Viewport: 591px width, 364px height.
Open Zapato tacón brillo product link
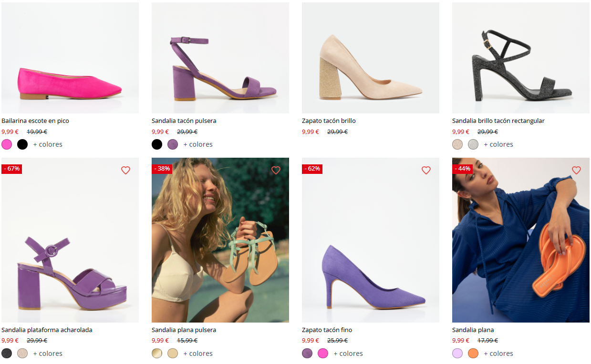click(329, 121)
